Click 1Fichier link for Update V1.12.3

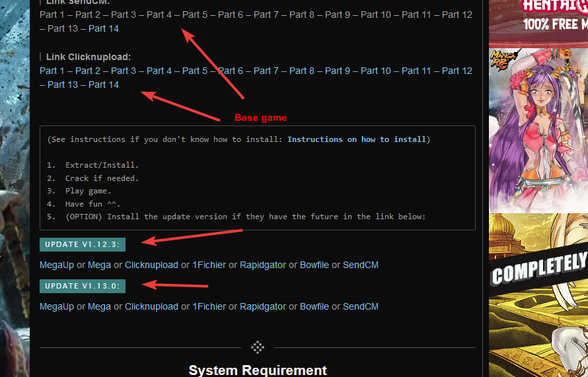pos(209,265)
